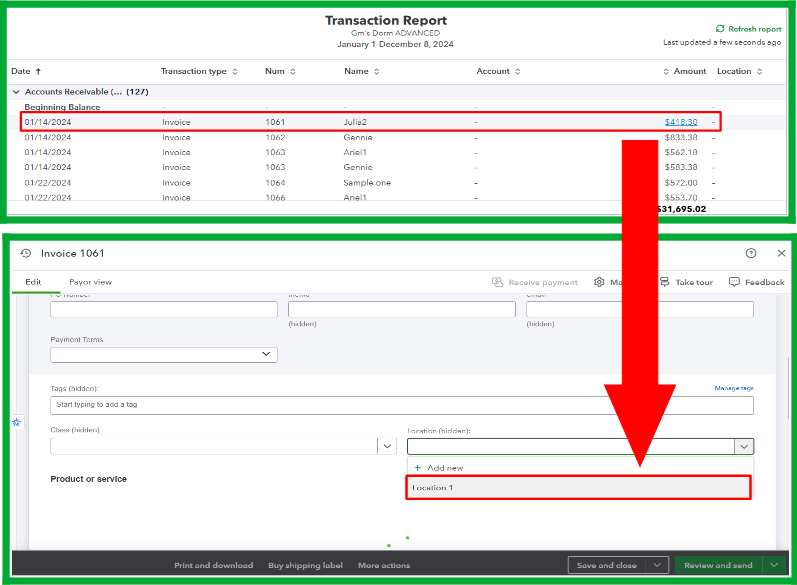Click the $583.38 amount
This screenshot has height=585, width=797.
(681, 167)
